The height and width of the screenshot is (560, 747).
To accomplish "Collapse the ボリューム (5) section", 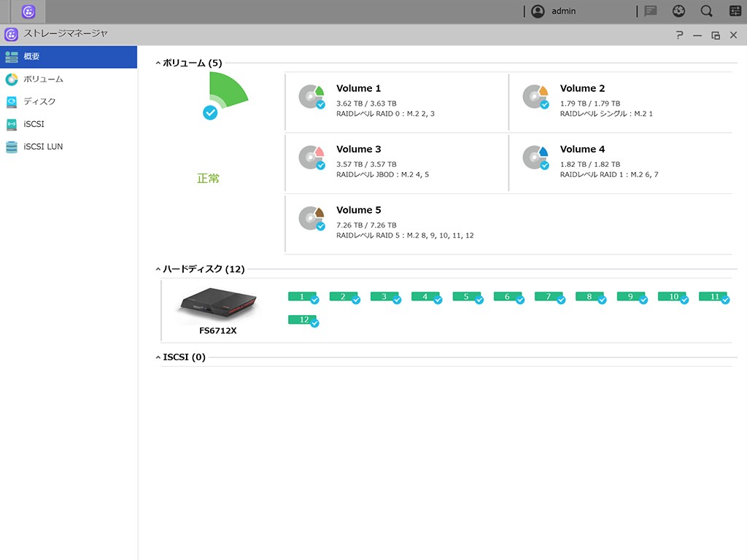I will coord(158,63).
